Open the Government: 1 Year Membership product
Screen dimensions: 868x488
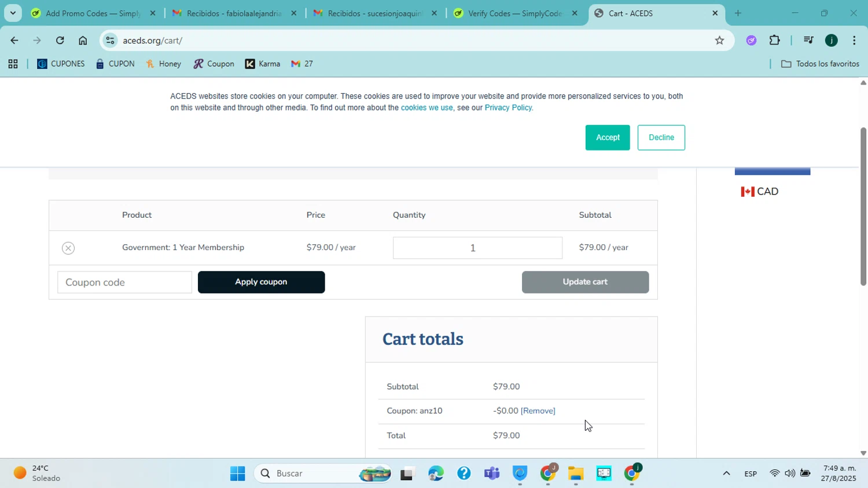click(183, 248)
